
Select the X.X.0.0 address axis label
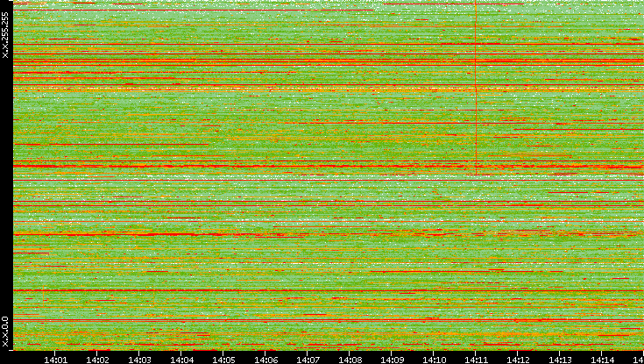click(5, 331)
